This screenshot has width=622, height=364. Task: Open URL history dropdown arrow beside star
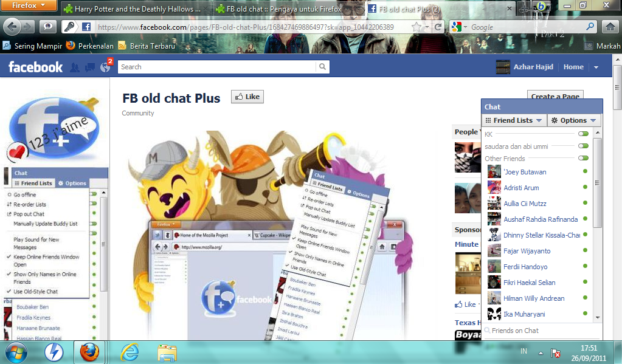click(x=427, y=27)
